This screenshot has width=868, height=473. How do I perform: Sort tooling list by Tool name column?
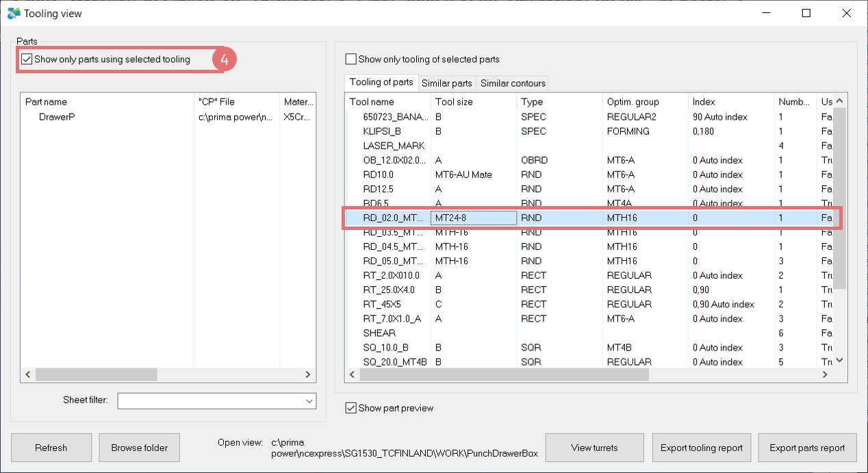[387, 102]
